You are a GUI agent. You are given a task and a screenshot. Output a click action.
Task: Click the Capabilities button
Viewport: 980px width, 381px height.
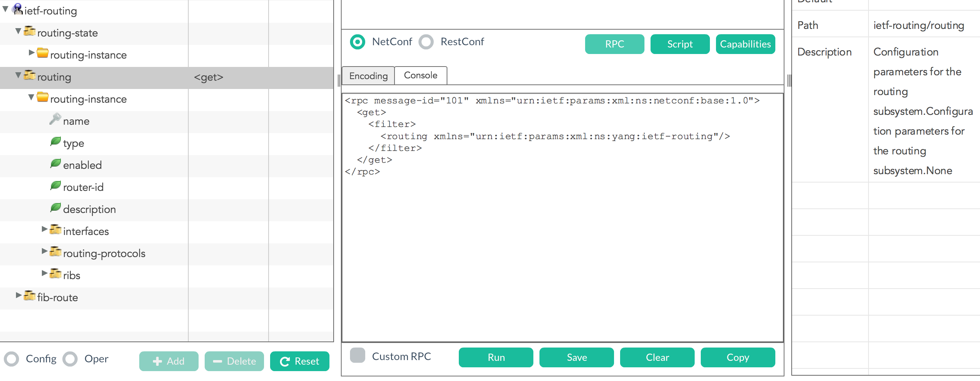(745, 44)
